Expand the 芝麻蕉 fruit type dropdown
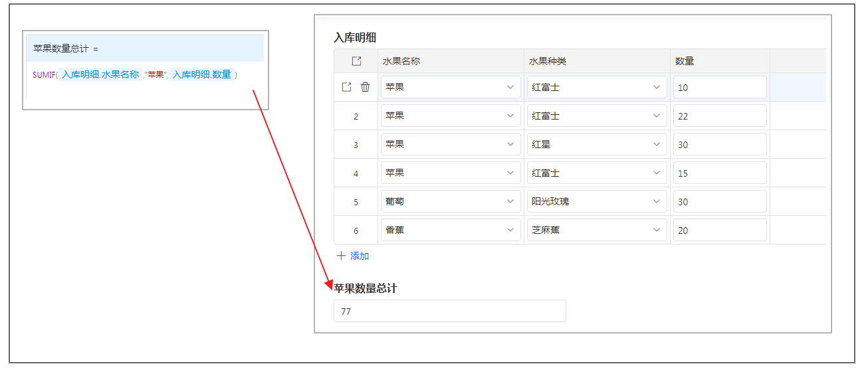 coord(596,230)
